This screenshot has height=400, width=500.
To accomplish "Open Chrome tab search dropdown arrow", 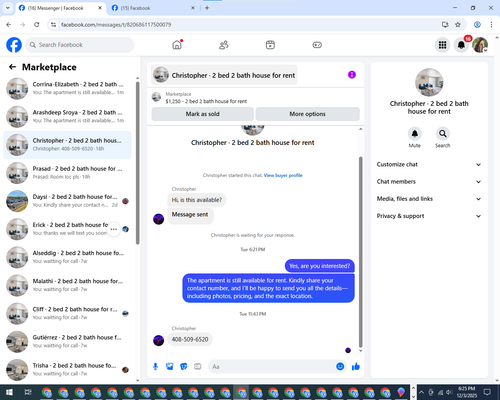I will click(x=8, y=8).
